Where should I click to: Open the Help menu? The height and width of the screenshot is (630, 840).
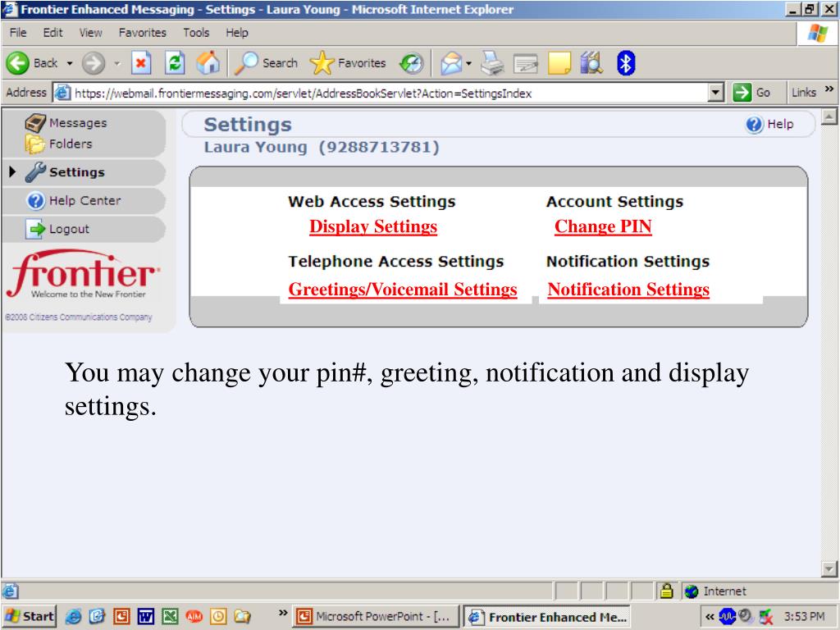237,33
